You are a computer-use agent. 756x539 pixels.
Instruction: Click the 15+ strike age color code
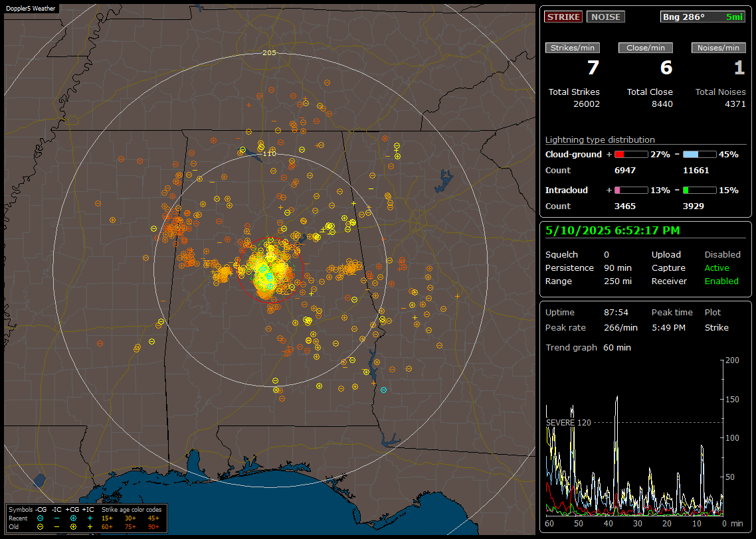[x=107, y=518]
